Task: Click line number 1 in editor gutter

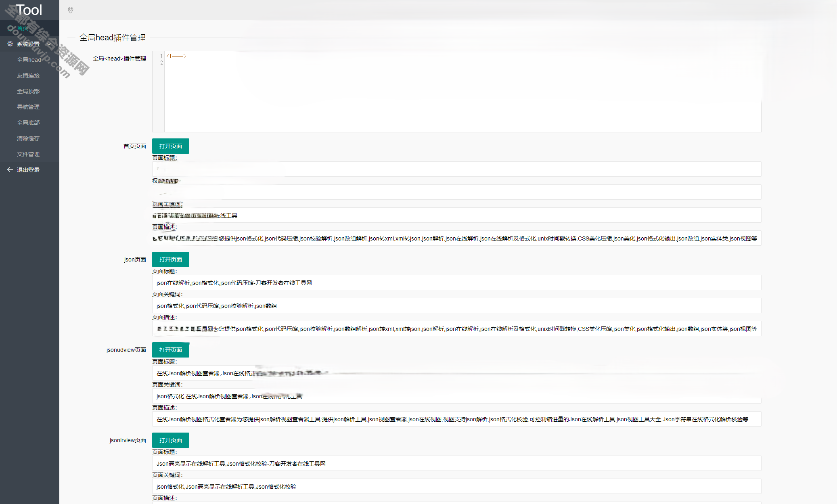Action: point(161,56)
